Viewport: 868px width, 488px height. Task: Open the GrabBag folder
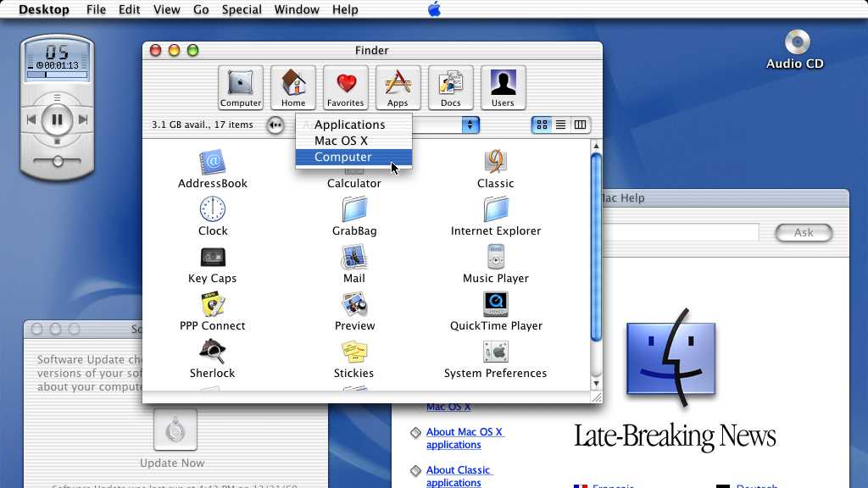(354, 210)
